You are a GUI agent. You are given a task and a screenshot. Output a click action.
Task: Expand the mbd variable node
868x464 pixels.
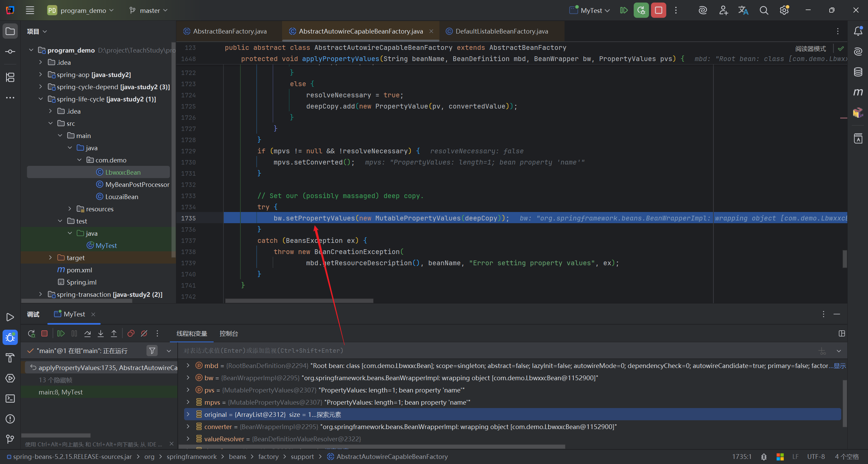[188, 366]
